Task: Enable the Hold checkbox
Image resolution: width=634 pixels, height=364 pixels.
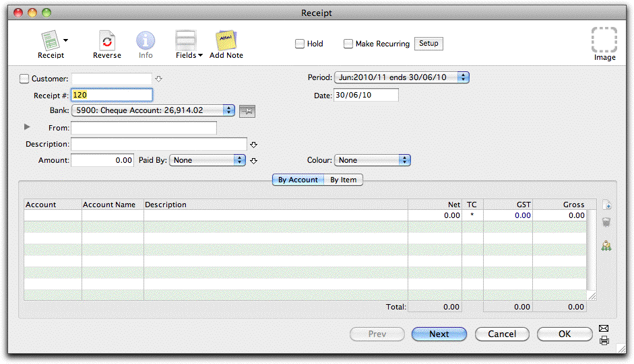Action: [x=300, y=44]
